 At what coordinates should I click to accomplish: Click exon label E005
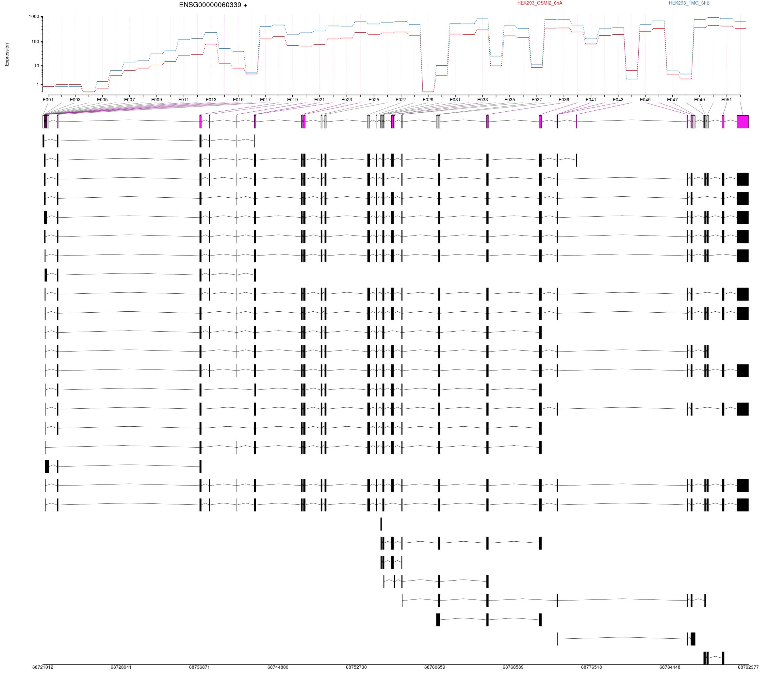pos(102,100)
